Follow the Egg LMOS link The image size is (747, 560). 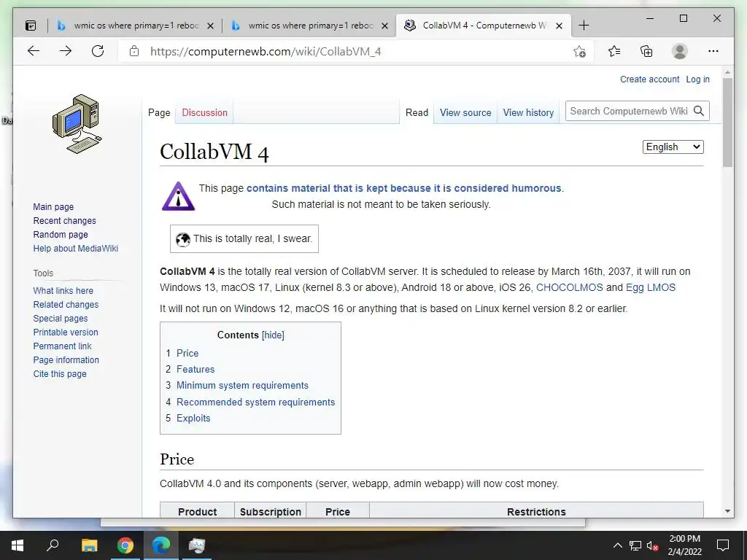[x=650, y=287]
